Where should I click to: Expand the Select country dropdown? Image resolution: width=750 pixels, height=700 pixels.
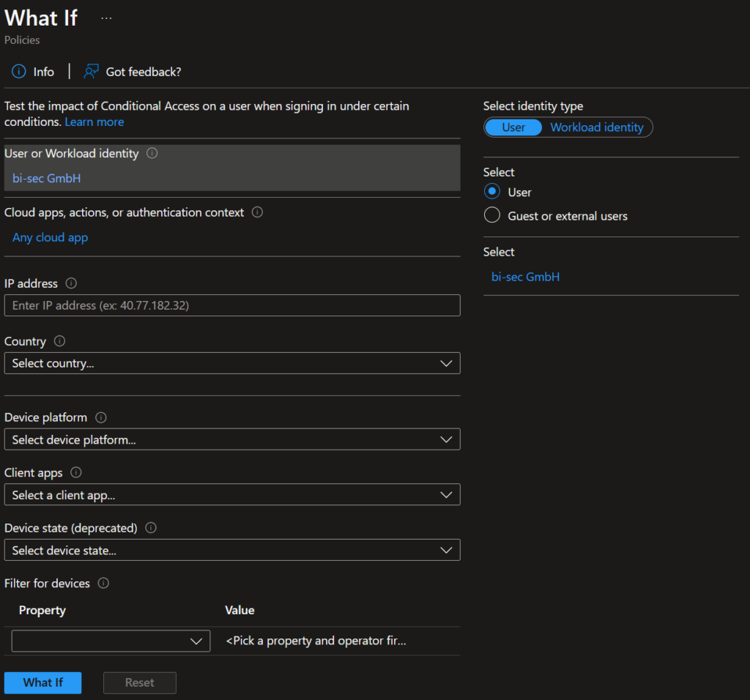[231, 363]
